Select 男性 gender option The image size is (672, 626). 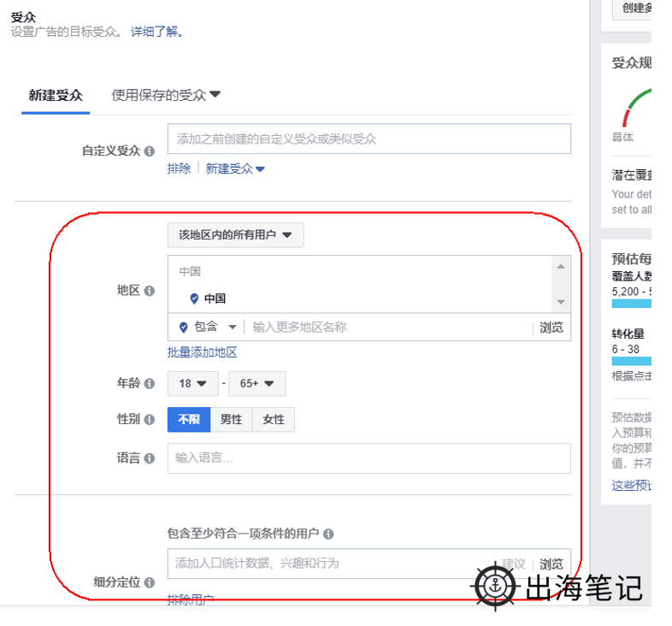231,420
